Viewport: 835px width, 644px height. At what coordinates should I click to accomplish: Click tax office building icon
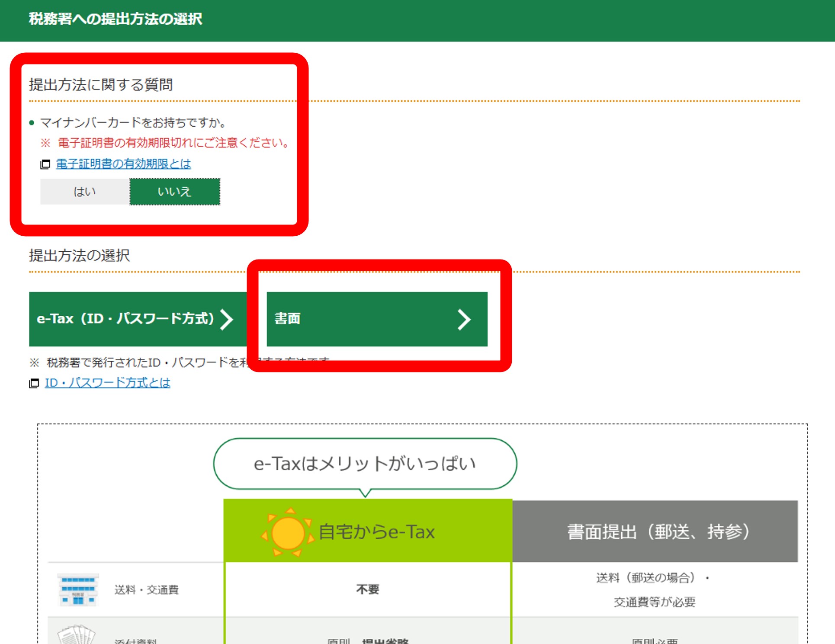coord(78,589)
